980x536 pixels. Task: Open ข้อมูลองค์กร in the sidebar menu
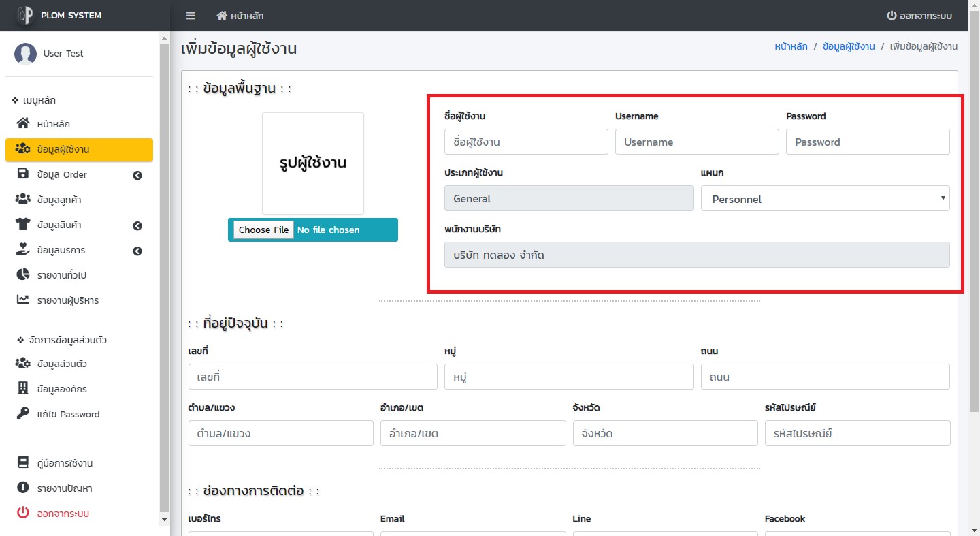tap(61, 389)
